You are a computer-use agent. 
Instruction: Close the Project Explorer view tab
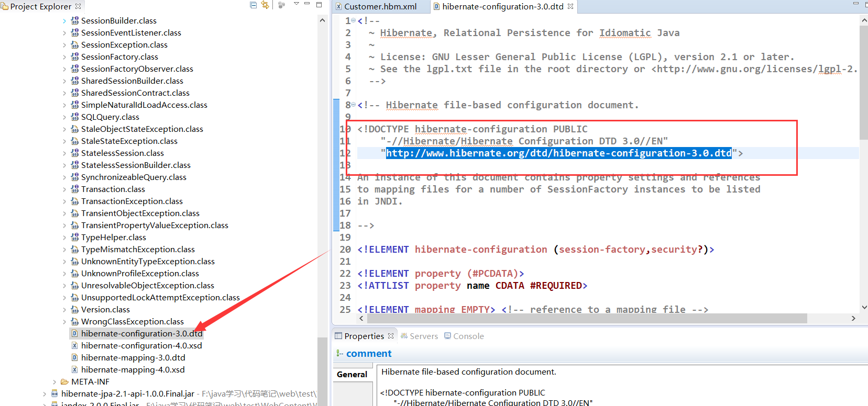(x=78, y=6)
